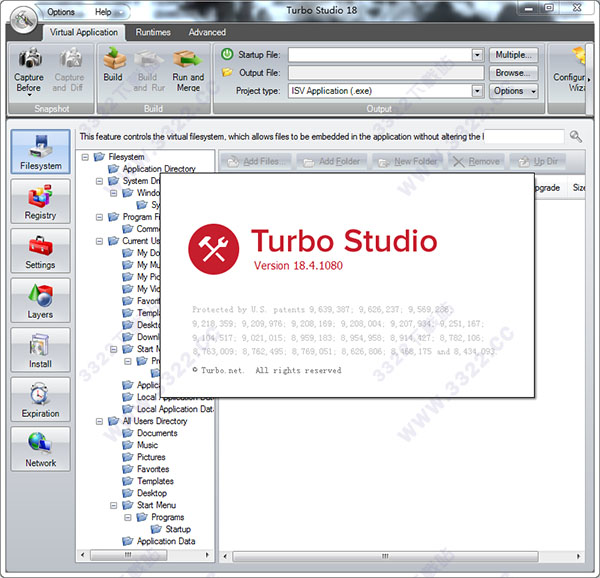Open the Capture Before dropdown arrow

[29, 95]
